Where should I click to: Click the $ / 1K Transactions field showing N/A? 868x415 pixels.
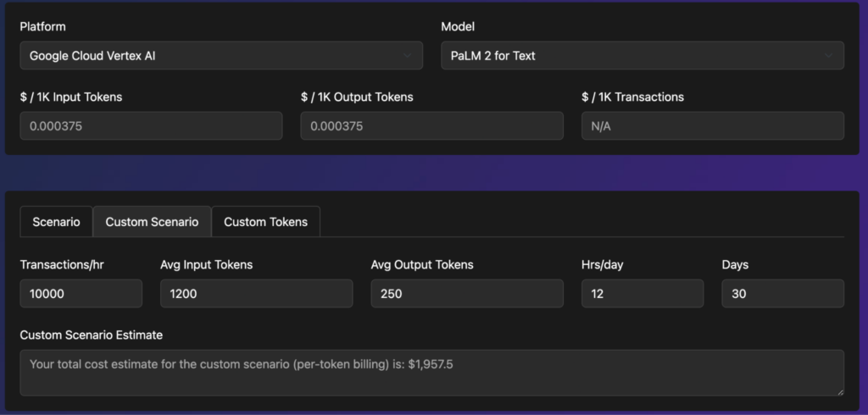[712, 125]
